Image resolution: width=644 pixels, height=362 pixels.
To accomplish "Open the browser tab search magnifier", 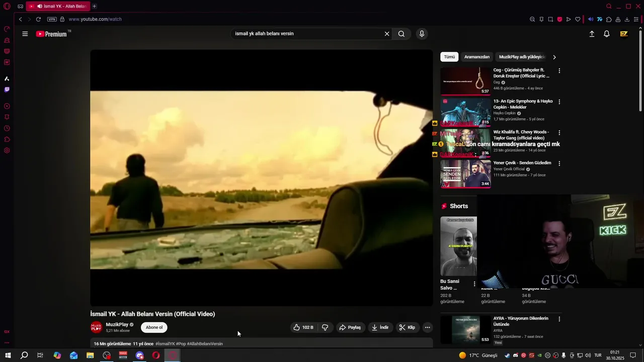I will pos(609,6).
